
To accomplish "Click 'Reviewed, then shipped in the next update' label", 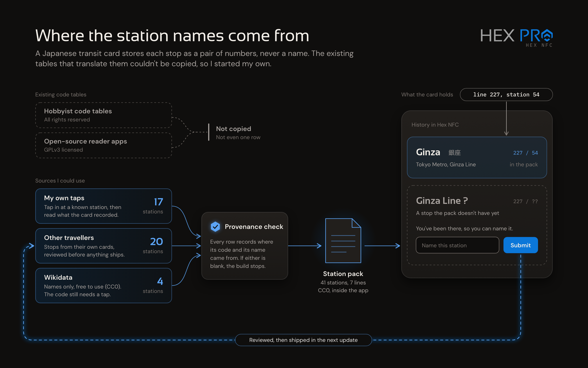I will click(303, 340).
